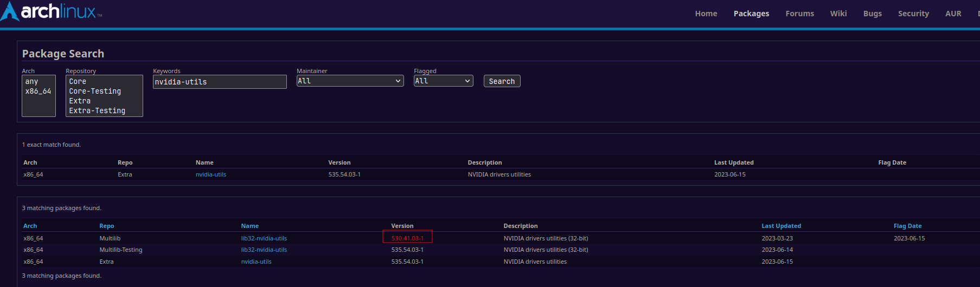The width and height of the screenshot is (980, 287).
Task: Open the Security nav link
Action: [x=913, y=14]
